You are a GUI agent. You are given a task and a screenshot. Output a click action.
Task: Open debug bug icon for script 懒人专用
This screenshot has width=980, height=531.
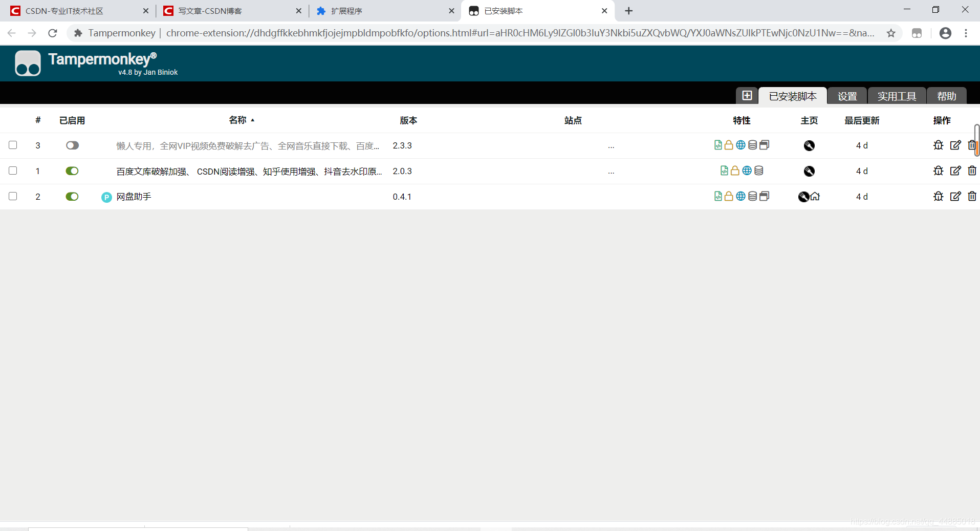(x=938, y=145)
